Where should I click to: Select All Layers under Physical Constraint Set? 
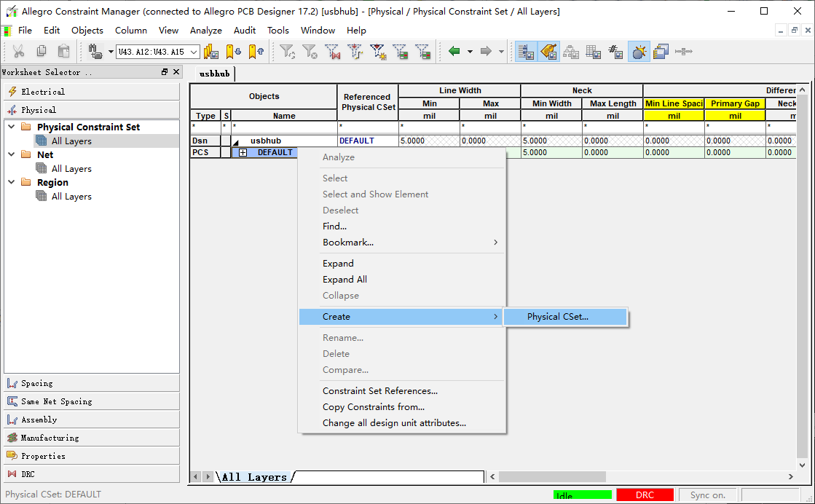[x=71, y=141]
